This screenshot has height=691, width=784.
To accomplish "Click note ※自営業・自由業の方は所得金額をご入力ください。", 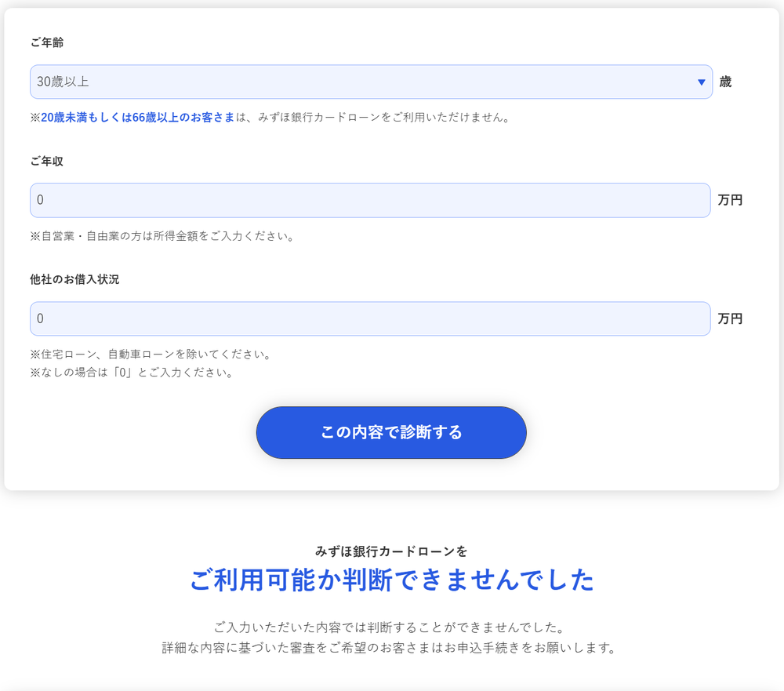I will 162,235.
